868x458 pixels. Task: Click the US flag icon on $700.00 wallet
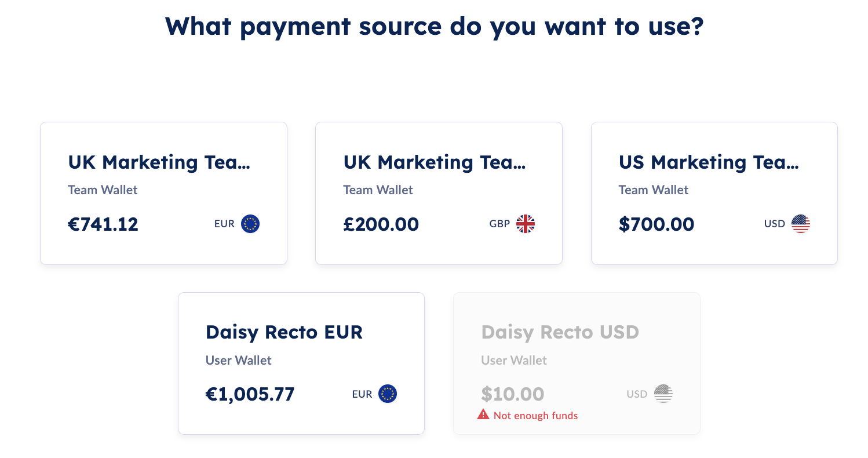801,224
